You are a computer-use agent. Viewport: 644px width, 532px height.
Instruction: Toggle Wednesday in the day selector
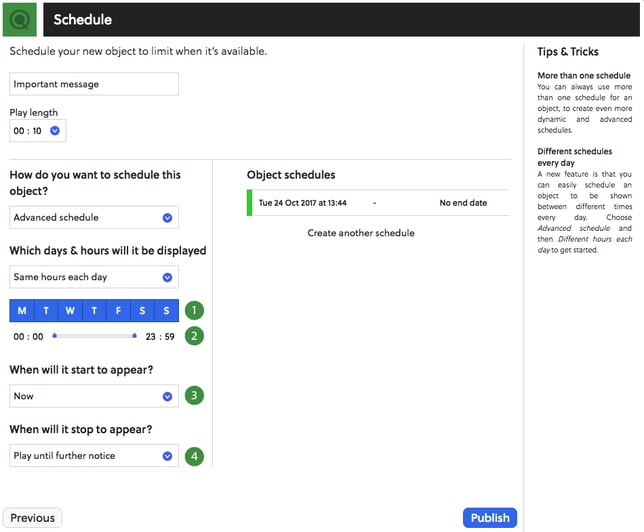click(70, 310)
